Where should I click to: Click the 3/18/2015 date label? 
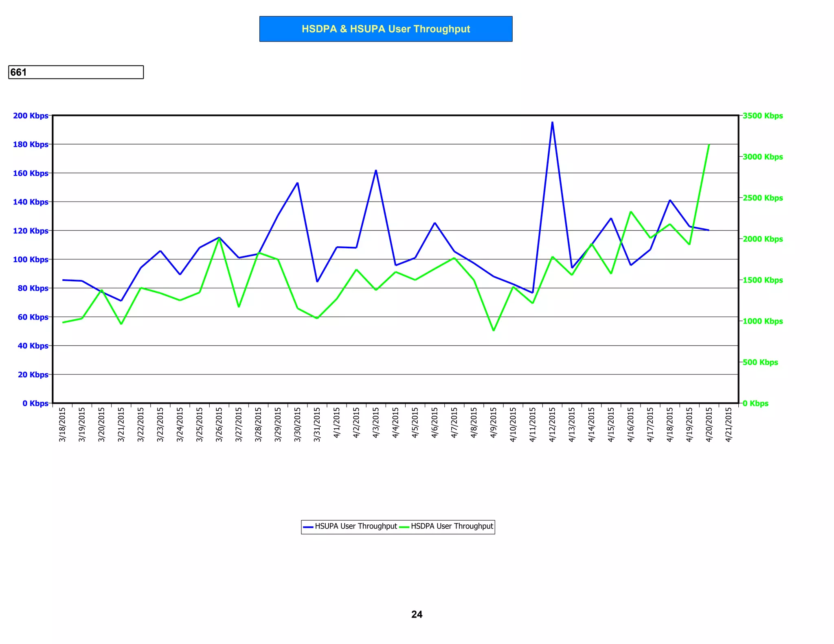(62, 425)
